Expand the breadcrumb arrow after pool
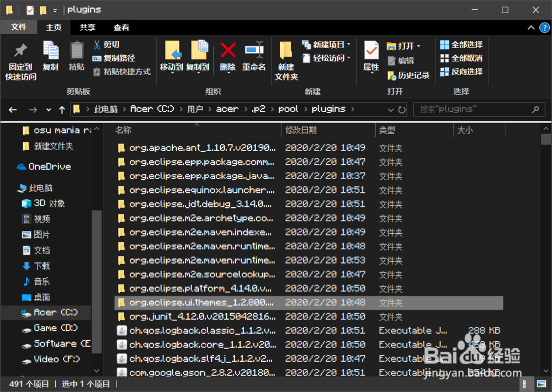The width and height of the screenshot is (552, 392). [306, 109]
